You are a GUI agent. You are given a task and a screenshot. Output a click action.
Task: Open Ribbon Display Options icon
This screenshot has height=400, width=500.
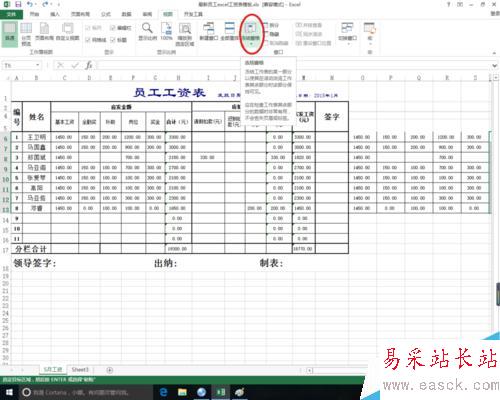(460, 4)
